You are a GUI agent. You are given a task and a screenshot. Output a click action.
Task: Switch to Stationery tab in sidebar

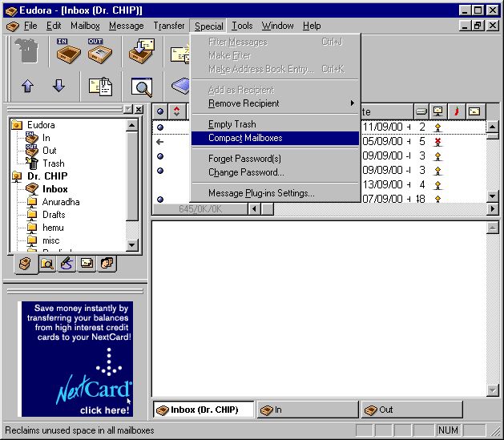(87, 264)
